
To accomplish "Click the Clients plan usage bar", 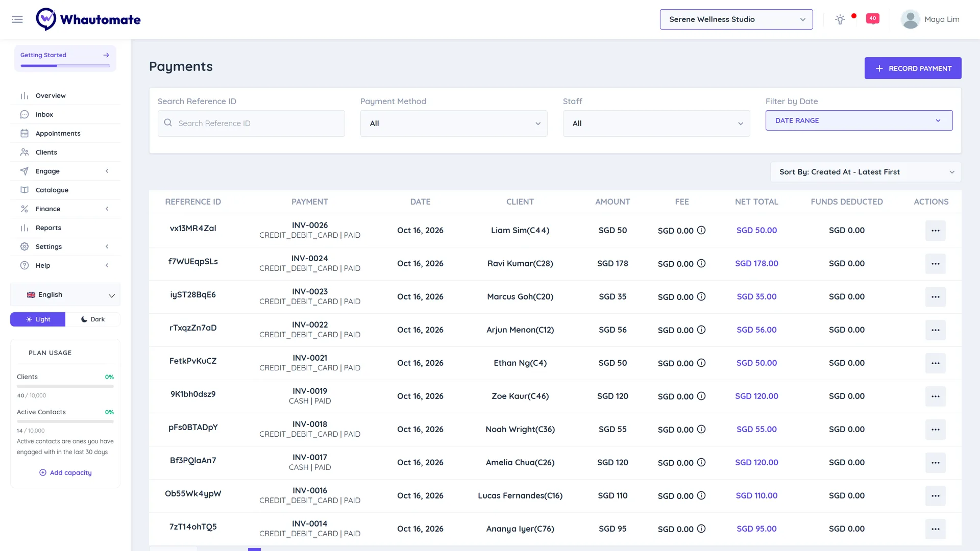I will tap(65, 386).
